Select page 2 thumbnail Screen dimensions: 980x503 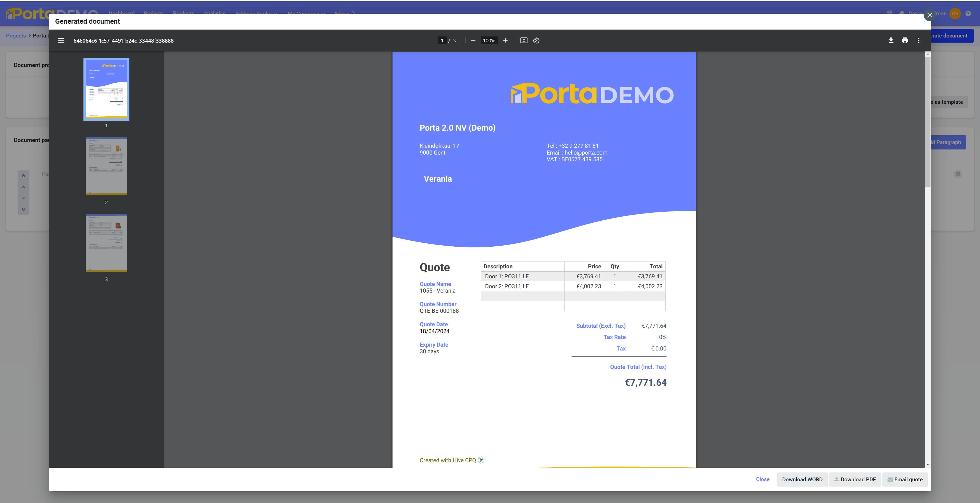tap(106, 167)
